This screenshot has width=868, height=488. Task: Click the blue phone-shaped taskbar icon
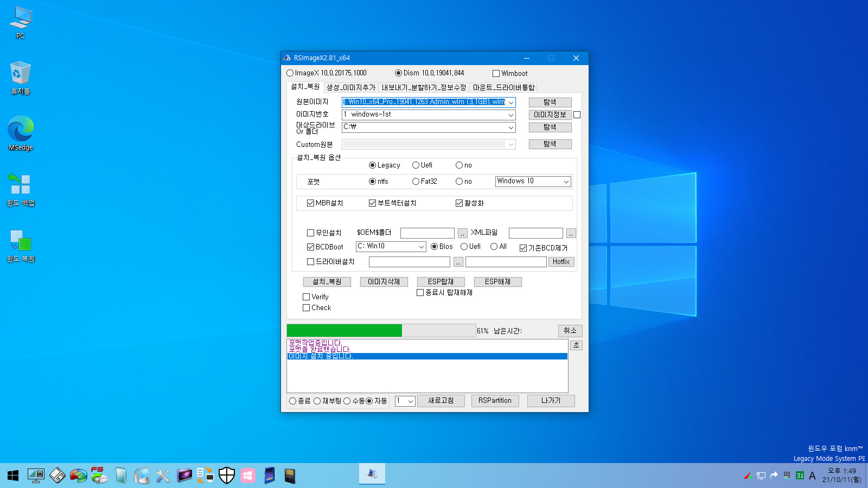point(269,476)
